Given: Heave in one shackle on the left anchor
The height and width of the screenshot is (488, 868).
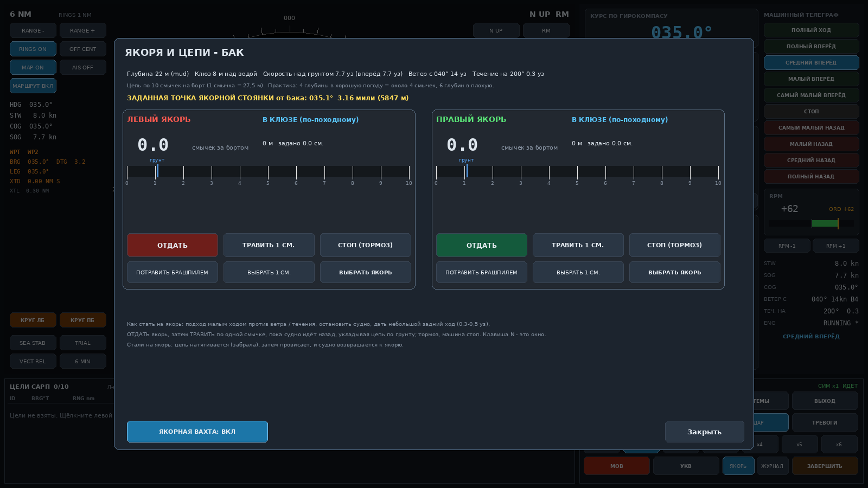Looking at the screenshot, I should coord(269,272).
